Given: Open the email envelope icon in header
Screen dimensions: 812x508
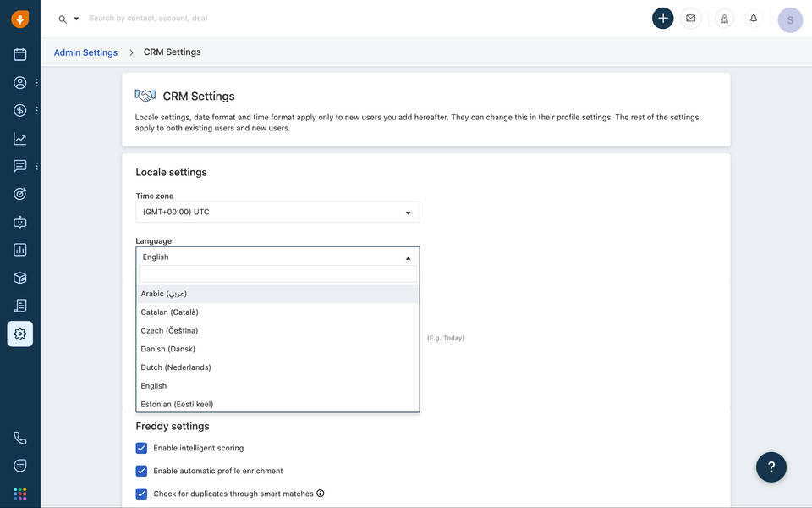Looking at the screenshot, I should pyautogui.click(x=691, y=19).
